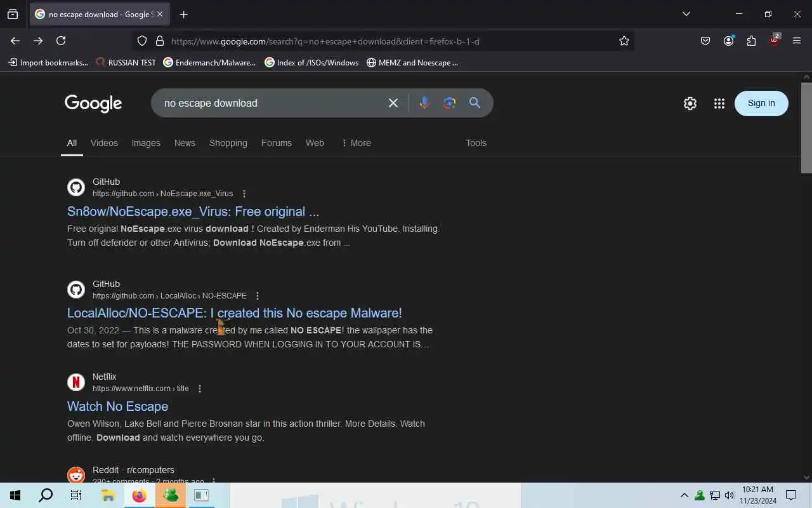
Task: Click GitHub favicon of LocalAlloc result
Action: pyautogui.click(x=76, y=289)
